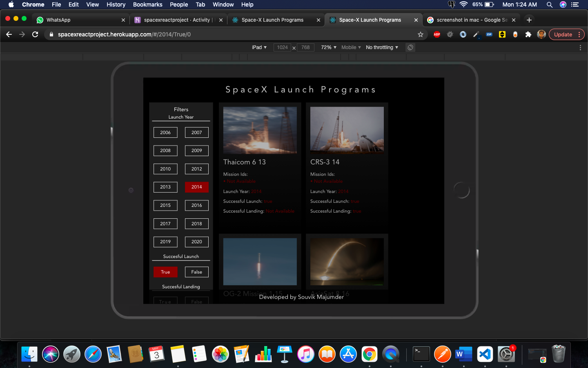Image resolution: width=588 pixels, height=368 pixels.
Task: Select the 2018 launch year button
Action: [x=197, y=224]
